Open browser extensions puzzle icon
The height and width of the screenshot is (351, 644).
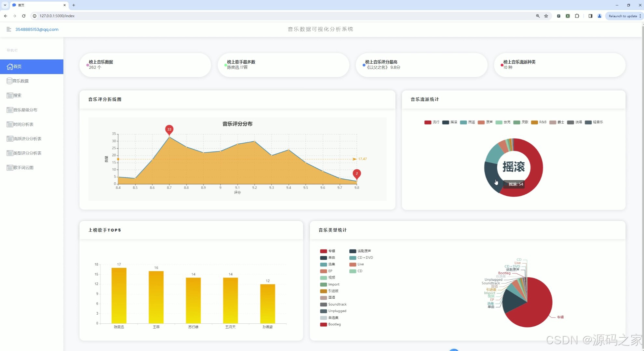(x=577, y=16)
